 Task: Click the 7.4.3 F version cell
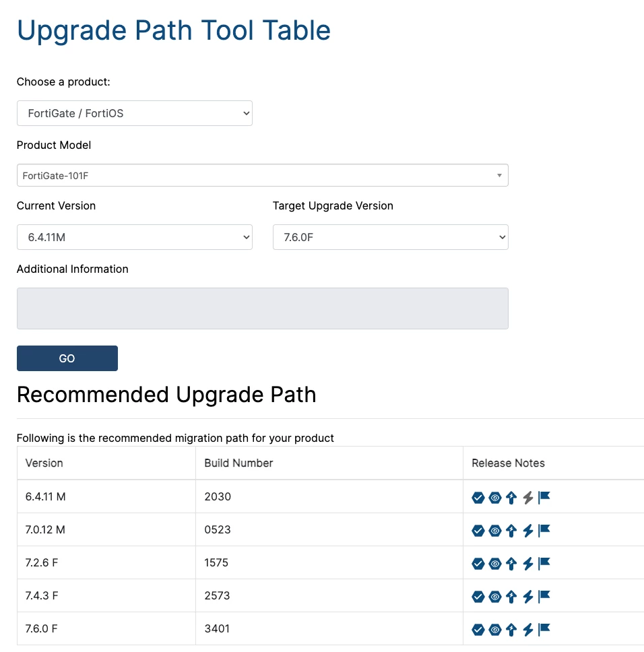click(x=106, y=595)
